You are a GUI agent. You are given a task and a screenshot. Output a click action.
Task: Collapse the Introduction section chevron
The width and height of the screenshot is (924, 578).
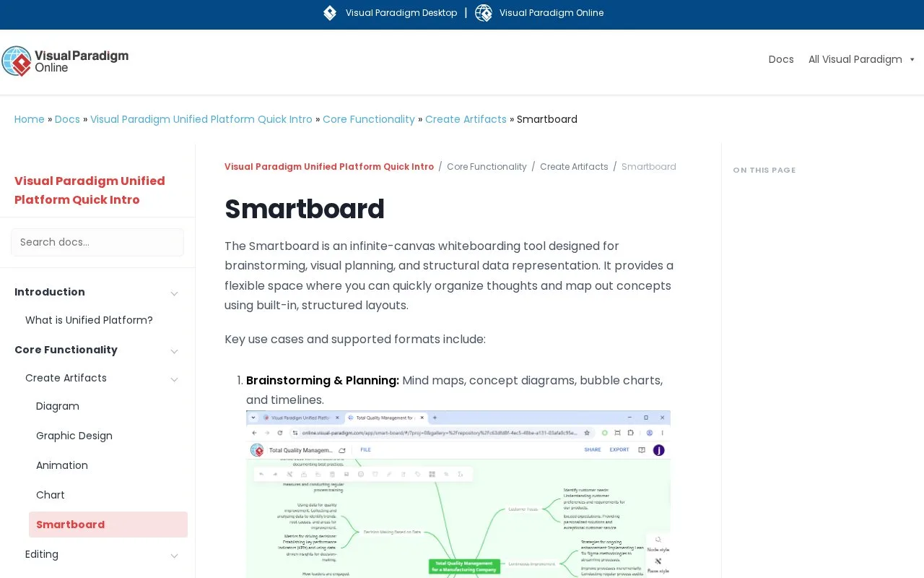pyautogui.click(x=174, y=293)
